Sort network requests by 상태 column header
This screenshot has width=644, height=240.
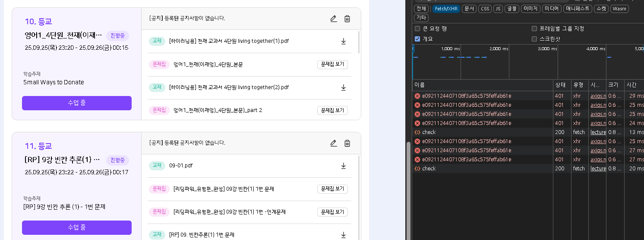click(x=560, y=85)
